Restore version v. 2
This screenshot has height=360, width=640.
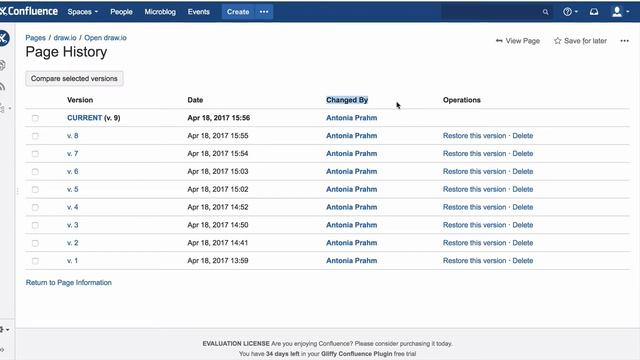pyautogui.click(x=474, y=243)
